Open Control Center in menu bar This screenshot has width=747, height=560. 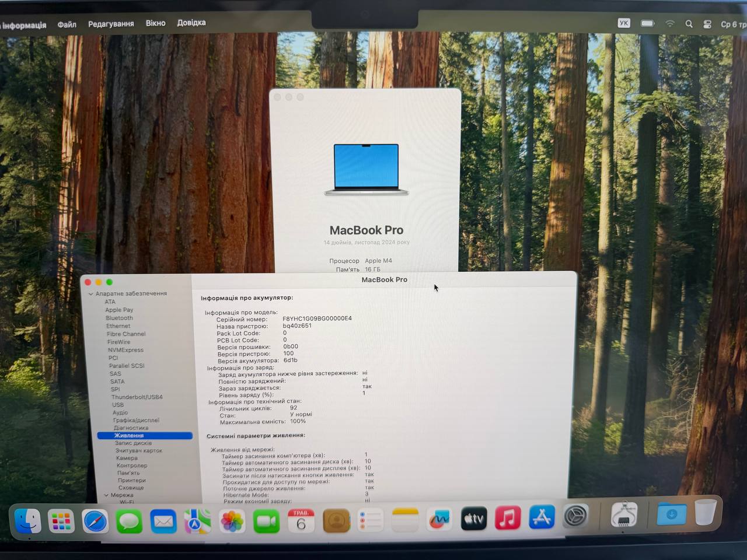707,24
